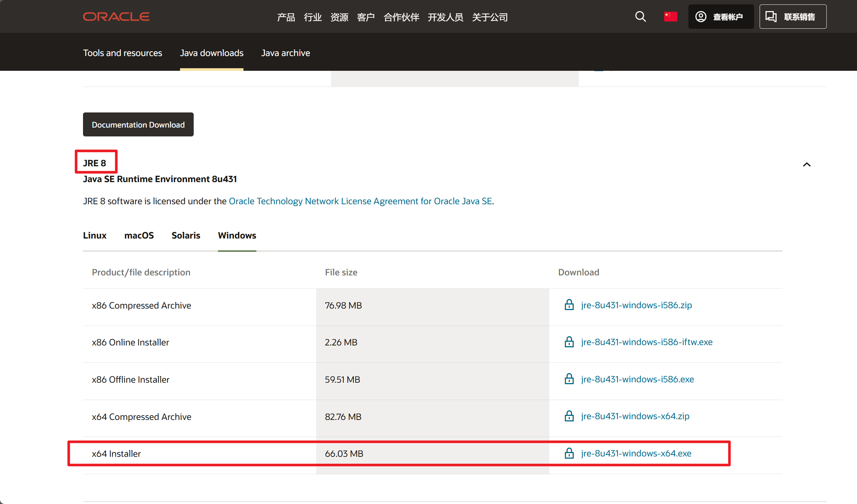
Task: Click lock icon beside jre-8u431-windows-x64.zip
Action: tap(569, 416)
